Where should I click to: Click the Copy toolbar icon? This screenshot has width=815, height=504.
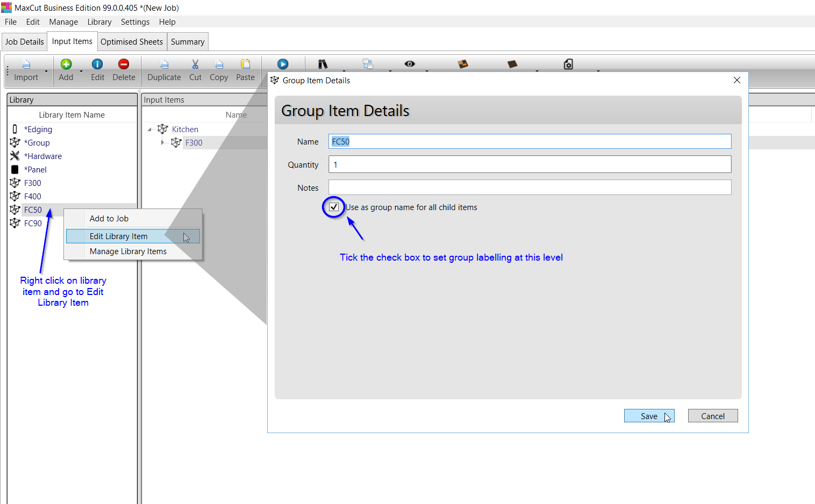click(219, 64)
